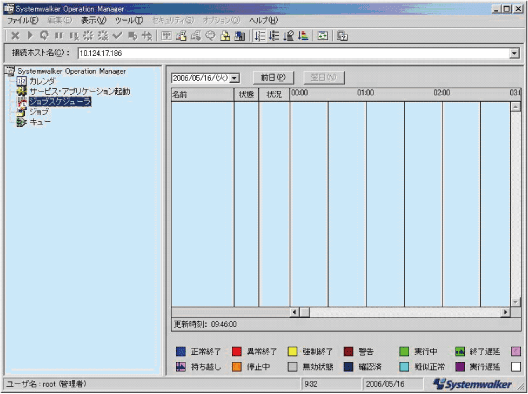Open the ヘルプ menu
The height and width of the screenshot is (394, 528).
coord(263,20)
